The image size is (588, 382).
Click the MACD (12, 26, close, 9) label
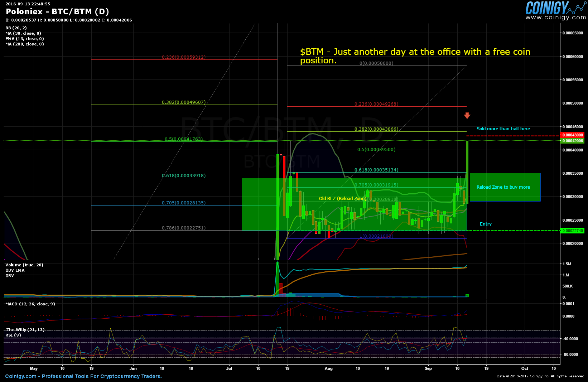(x=30, y=304)
